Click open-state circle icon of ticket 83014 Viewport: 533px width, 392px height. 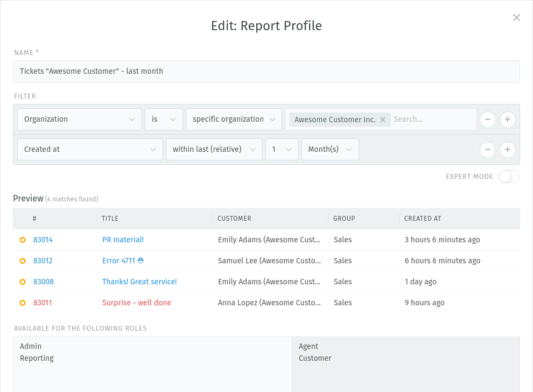pyautogui.click(x=23, y=240)
